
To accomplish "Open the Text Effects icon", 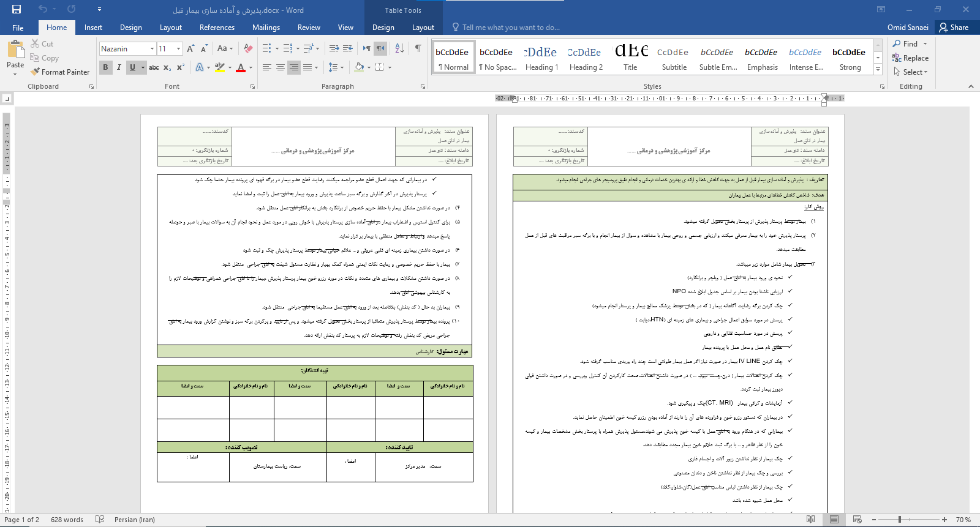I will coord(200,67).
